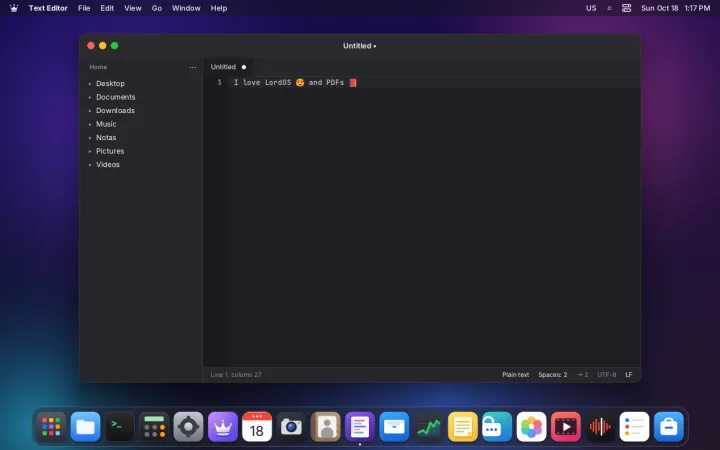Expand the Videos folder arrow
This screenshot has height=450, width=720.
click(x=90, y=164)
